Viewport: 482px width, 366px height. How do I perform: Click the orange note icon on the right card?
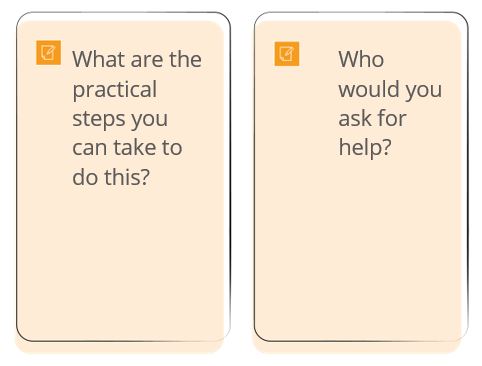click(287, 54)
